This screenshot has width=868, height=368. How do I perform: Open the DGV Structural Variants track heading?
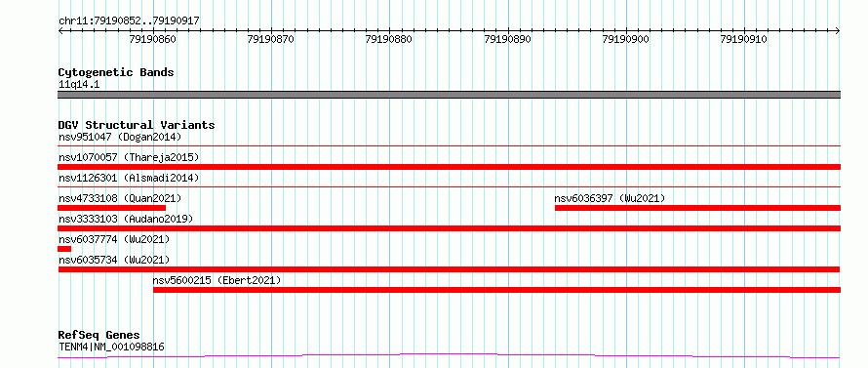coord(137,125)
